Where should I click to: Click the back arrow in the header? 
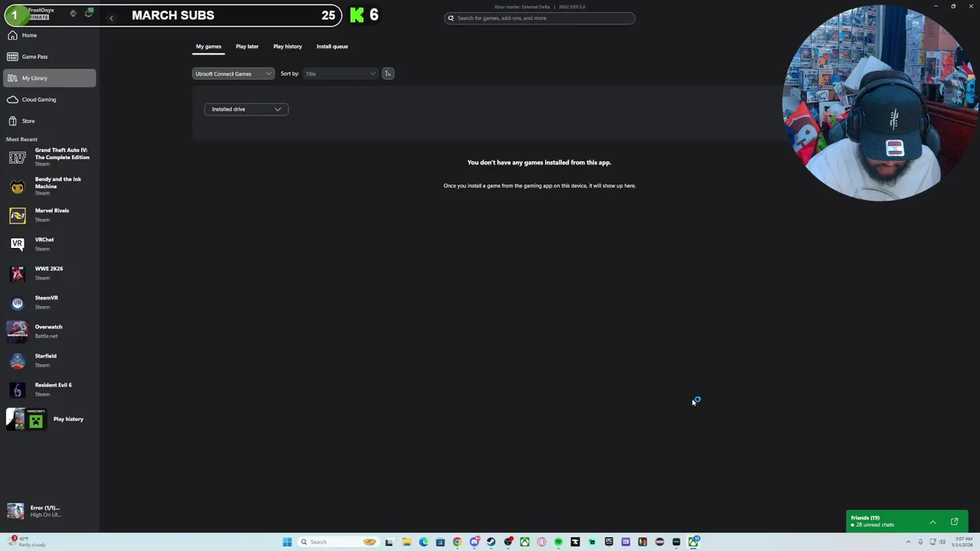(x=111, y=18)
